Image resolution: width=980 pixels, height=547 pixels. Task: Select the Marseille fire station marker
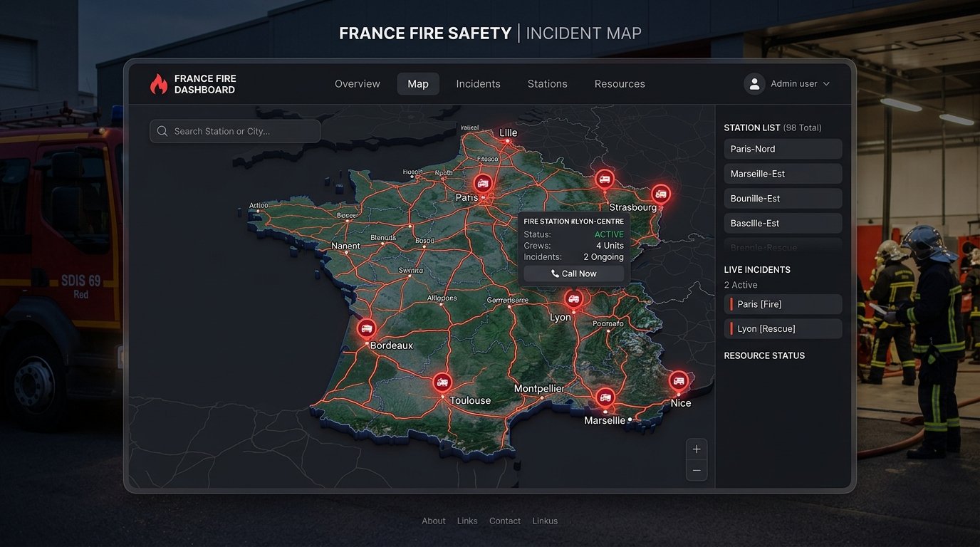(x=605, y=397)
